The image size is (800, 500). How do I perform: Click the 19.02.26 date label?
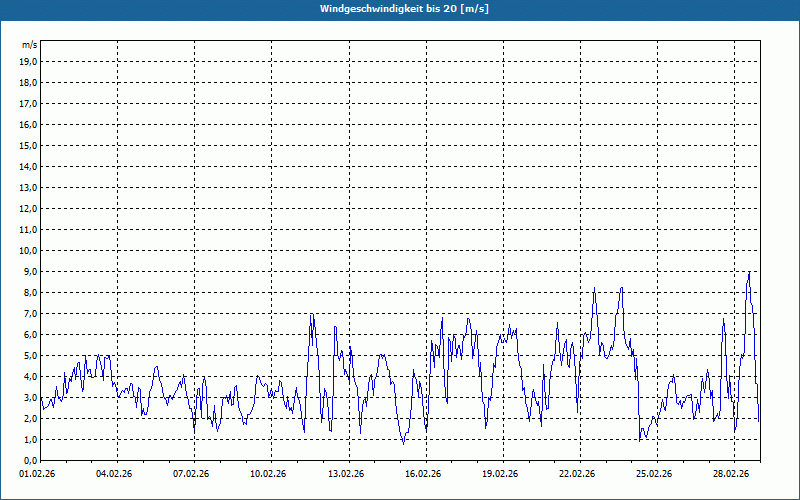tap(501, 475)
